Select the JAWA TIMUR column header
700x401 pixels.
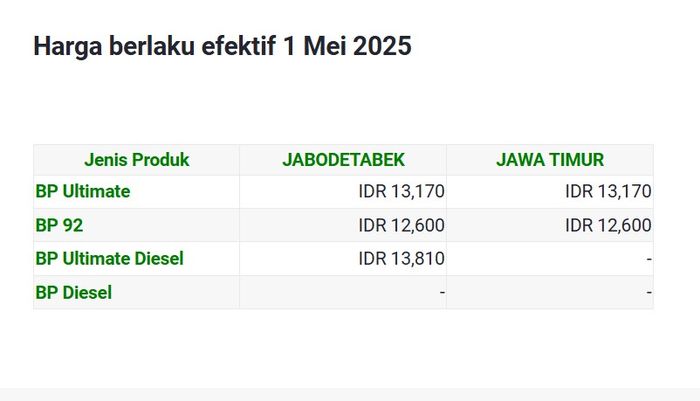[x=549, y=160]
